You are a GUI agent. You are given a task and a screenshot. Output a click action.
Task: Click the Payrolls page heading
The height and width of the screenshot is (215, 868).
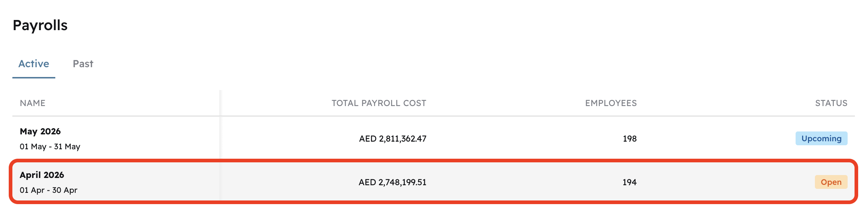(40, 25)
